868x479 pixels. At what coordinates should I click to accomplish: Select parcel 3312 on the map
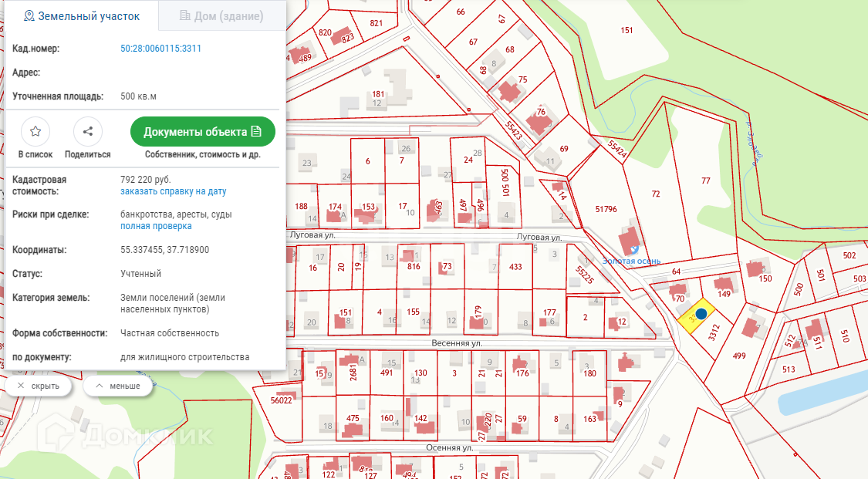[x=714, y=332]
